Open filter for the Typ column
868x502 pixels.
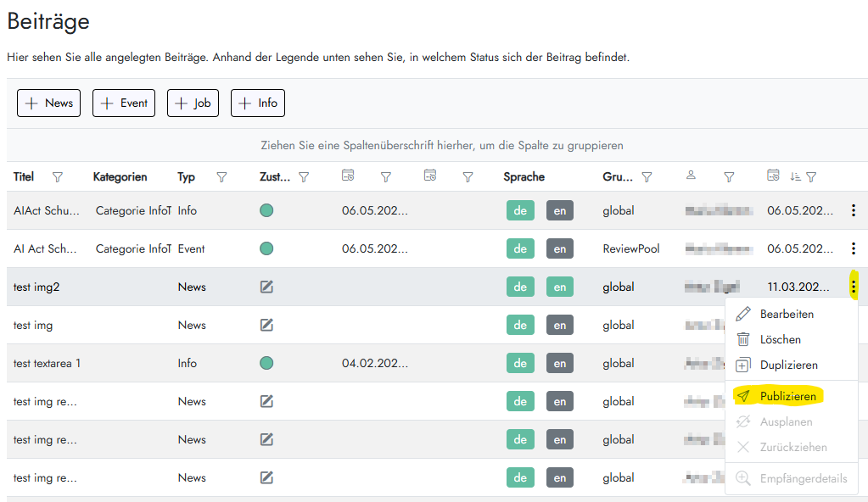click(221, 177)
